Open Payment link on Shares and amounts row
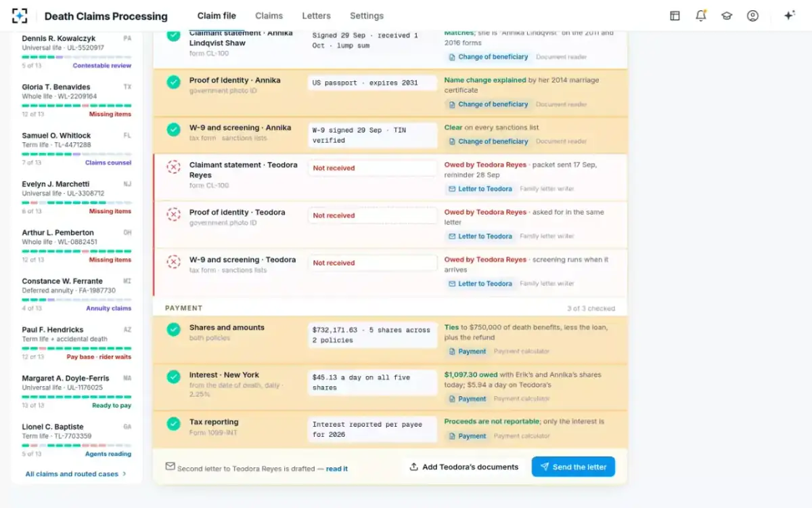 coord(467,352)
